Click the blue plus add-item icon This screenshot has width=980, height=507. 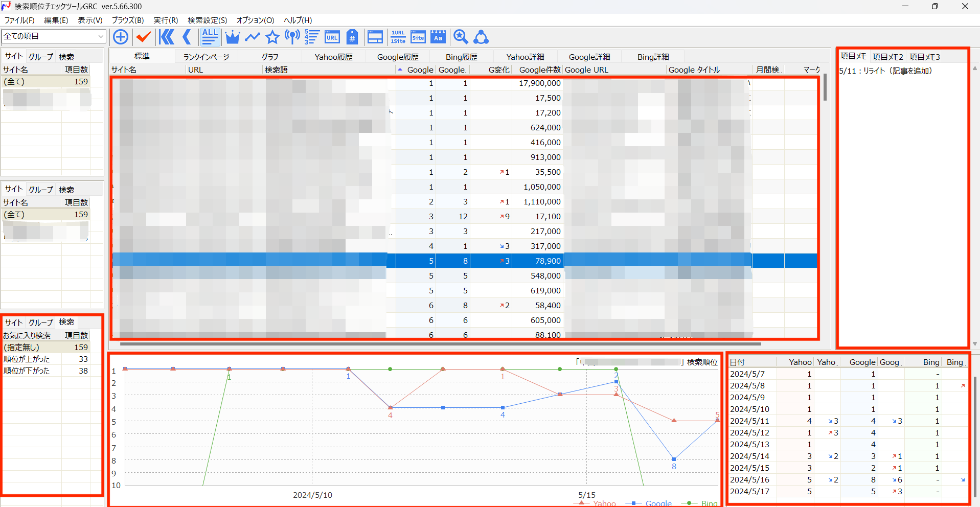coord(121,37)
